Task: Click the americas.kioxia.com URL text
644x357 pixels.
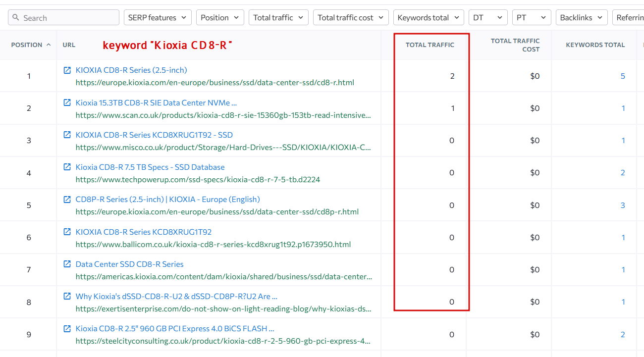Action: [224, 277]
